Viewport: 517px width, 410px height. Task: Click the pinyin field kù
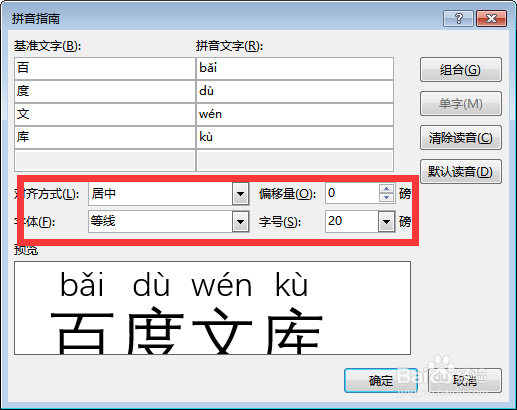tap(295, 137)
